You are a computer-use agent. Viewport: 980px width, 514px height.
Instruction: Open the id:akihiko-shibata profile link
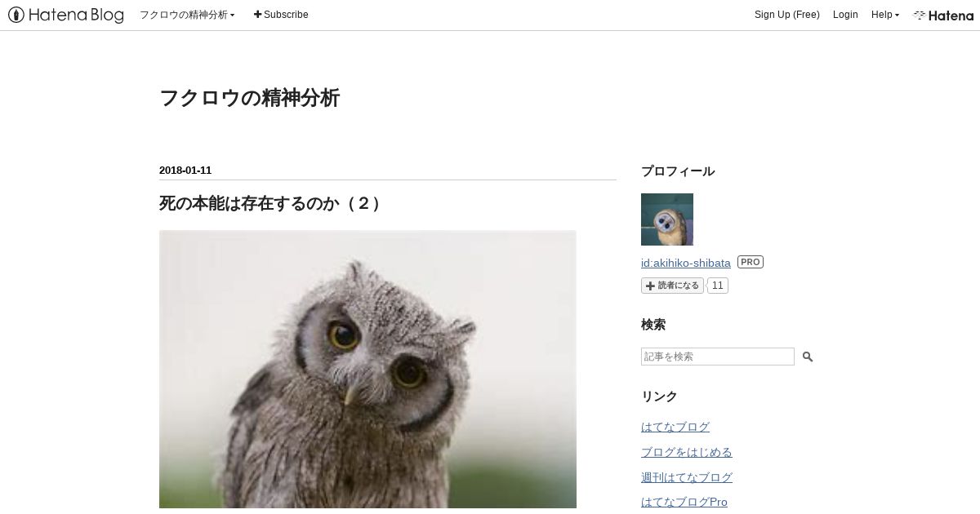(686, 263)
